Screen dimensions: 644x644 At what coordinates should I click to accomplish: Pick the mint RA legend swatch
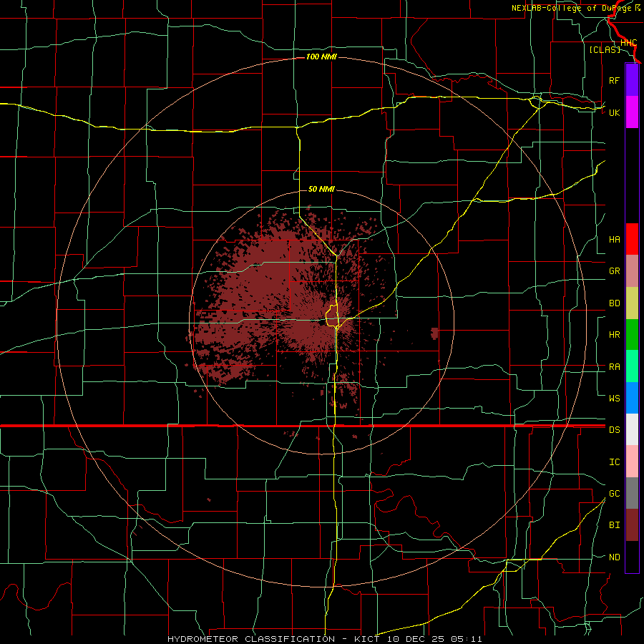632,366
